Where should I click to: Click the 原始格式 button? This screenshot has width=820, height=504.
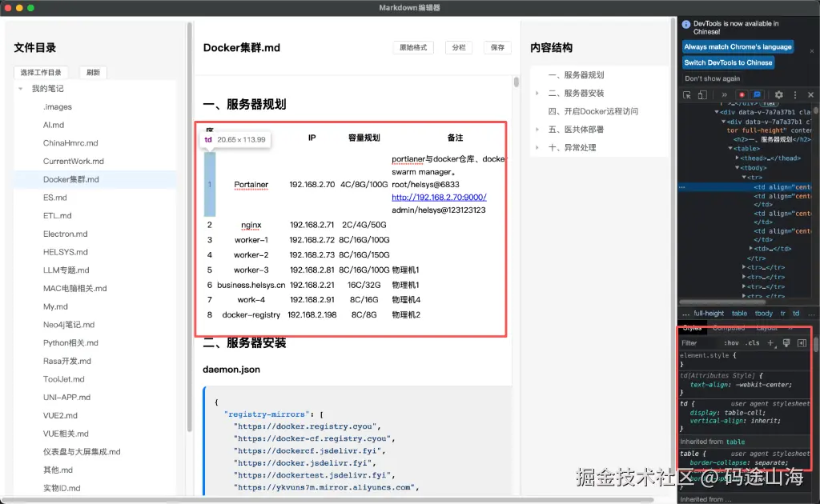point(413,47)
